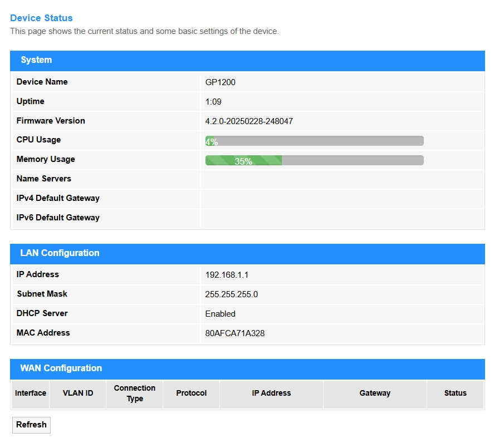Click the device name value GP1200

[x=220, y=82]
